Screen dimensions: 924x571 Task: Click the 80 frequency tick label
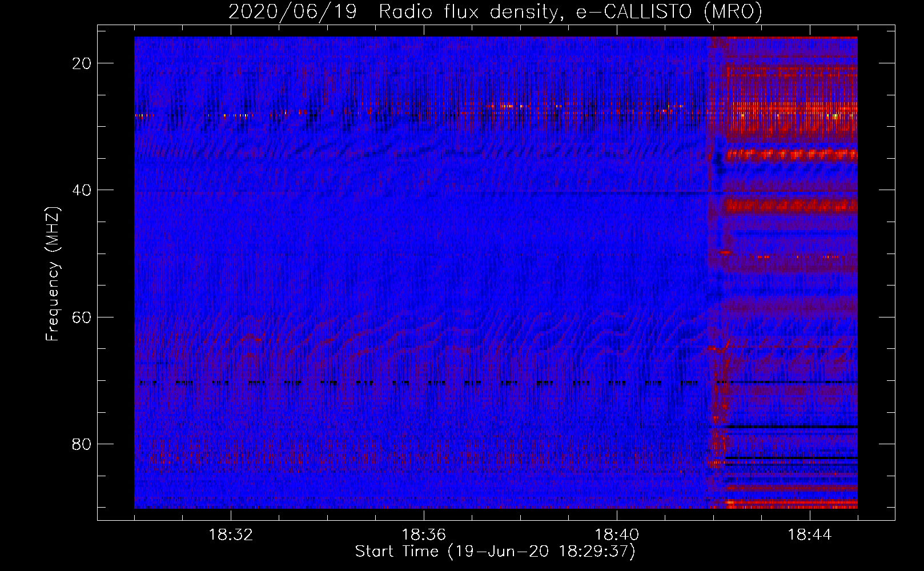[82, 444]
